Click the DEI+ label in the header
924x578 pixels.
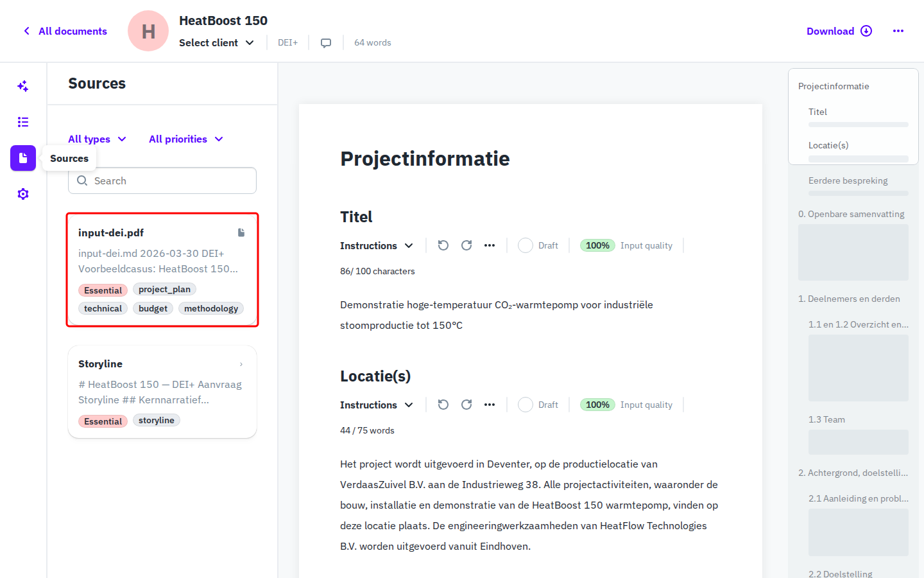coord(287,43)
